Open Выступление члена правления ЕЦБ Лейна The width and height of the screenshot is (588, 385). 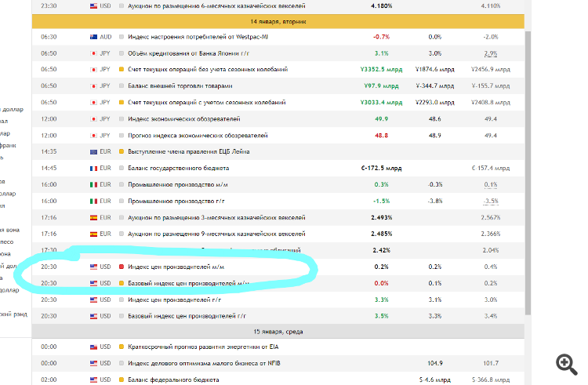[189, 152]
